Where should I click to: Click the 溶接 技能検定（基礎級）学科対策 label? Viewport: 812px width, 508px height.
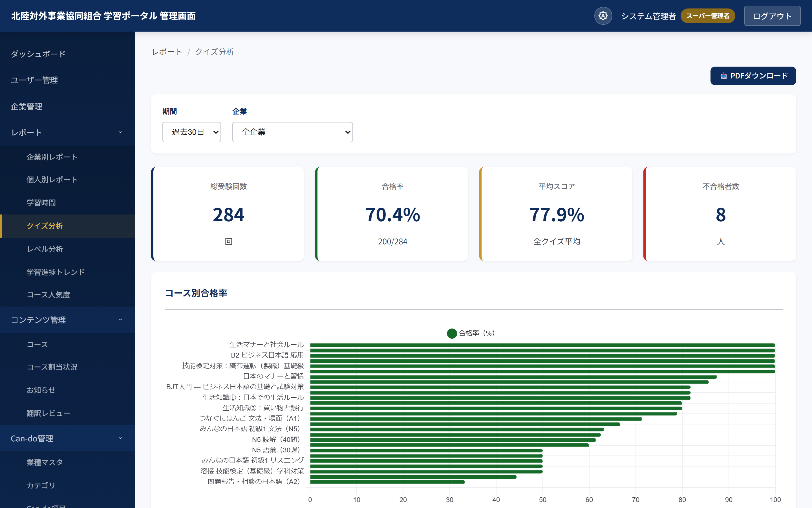coord(252,471)
